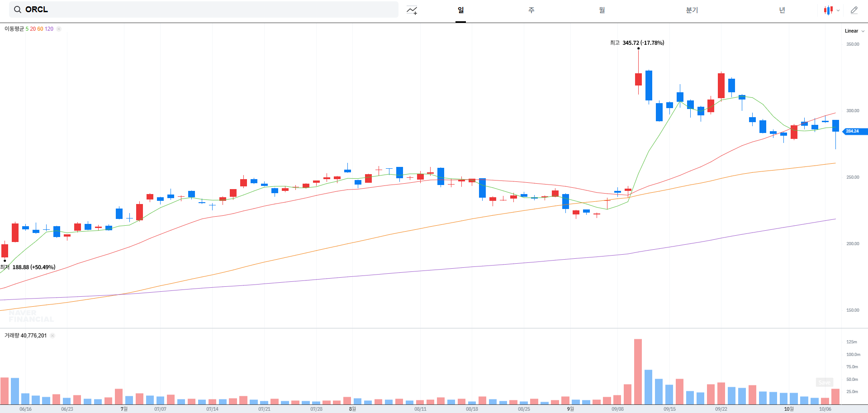Activate the pencil drawing tool icon

[854, 10]
